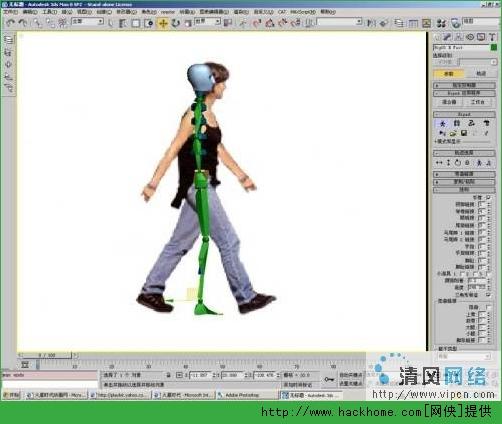The image size is (502, 424).
Task: Expand the Assign Controller rollout
Action: [x=464, y=85]
